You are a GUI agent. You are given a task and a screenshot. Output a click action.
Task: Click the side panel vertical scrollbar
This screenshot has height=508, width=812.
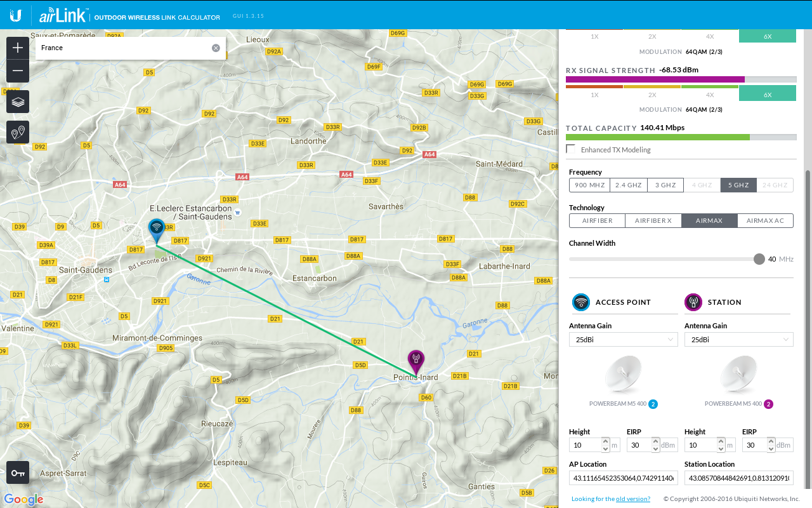[x=808, y=330]
